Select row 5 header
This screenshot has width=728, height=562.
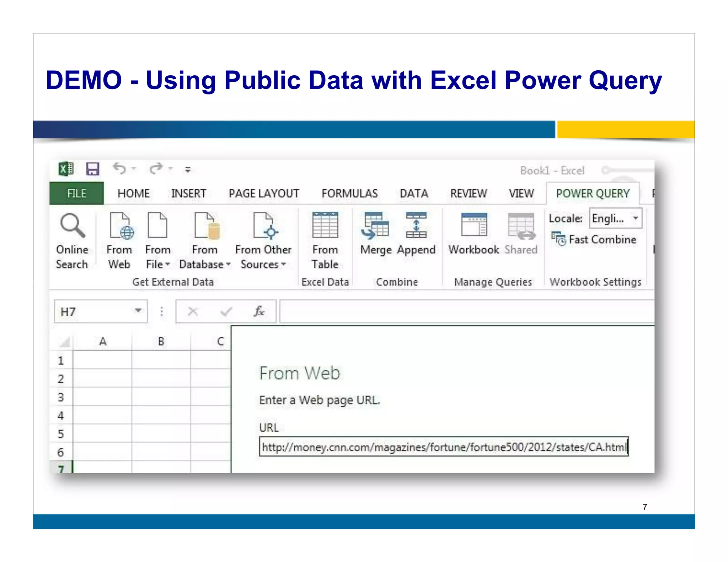pyautogui.click(x=61, y=434)
